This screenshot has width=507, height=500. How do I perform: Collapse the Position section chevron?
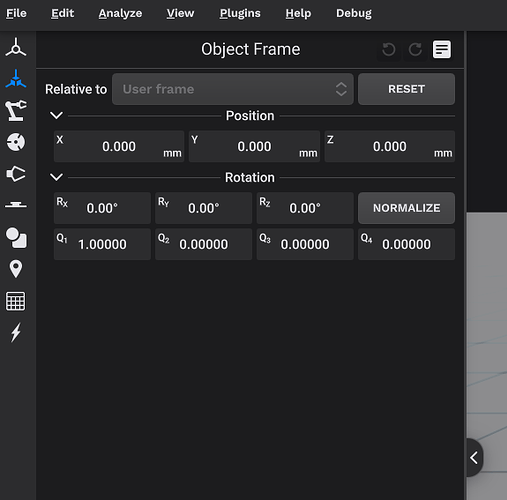point(56,115)
